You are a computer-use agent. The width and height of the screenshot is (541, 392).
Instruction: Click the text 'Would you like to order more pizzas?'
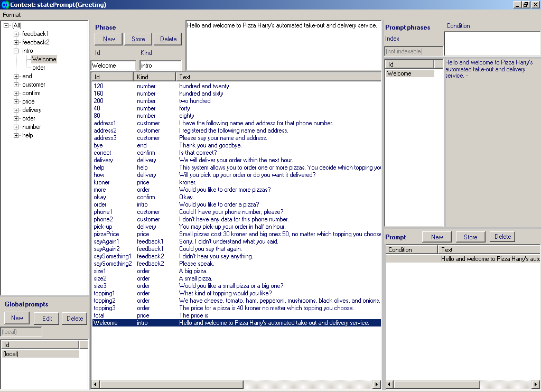click(x=225, y=190)
